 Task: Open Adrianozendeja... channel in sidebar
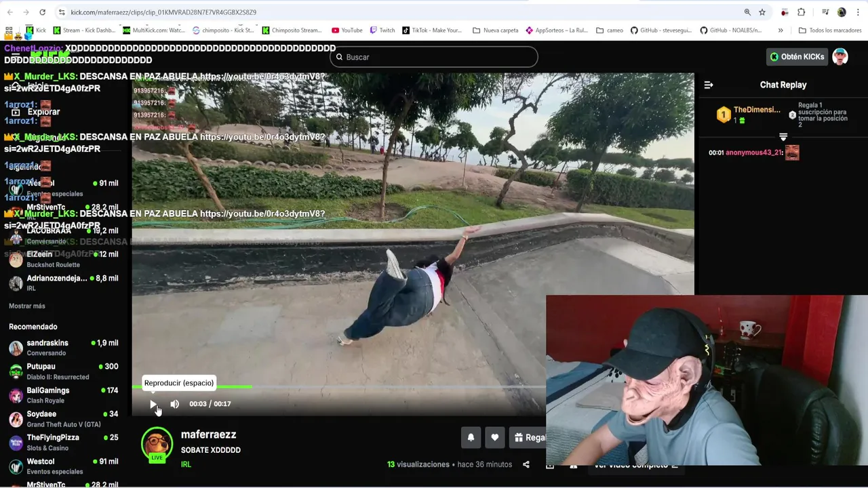click(64, 283)
